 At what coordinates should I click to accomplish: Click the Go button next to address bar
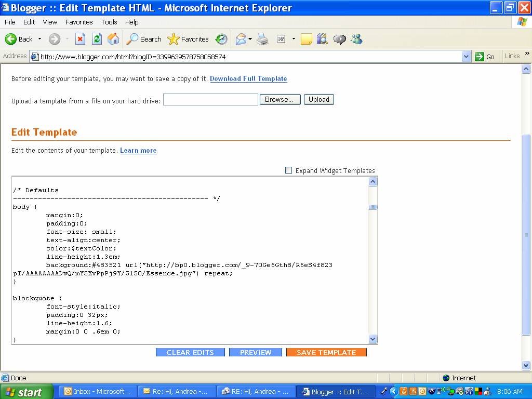pyautogui.click(x=485, y=57)
